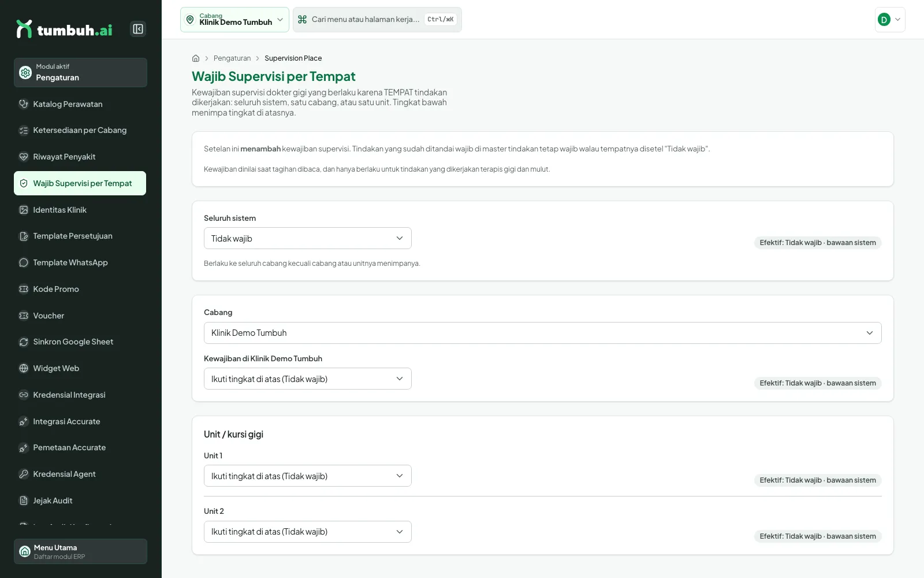This screenshot has height=578, width=924.
Task: Click the Unit / kursi gigi section heading
Action: (233, 435)
